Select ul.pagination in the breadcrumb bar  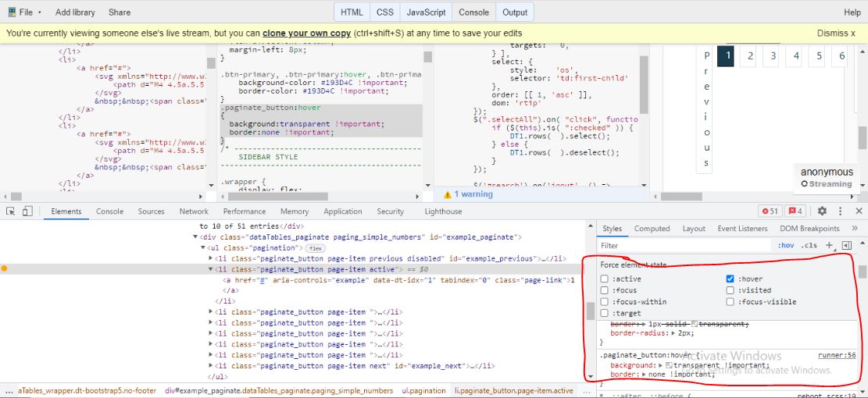point(423,390)
